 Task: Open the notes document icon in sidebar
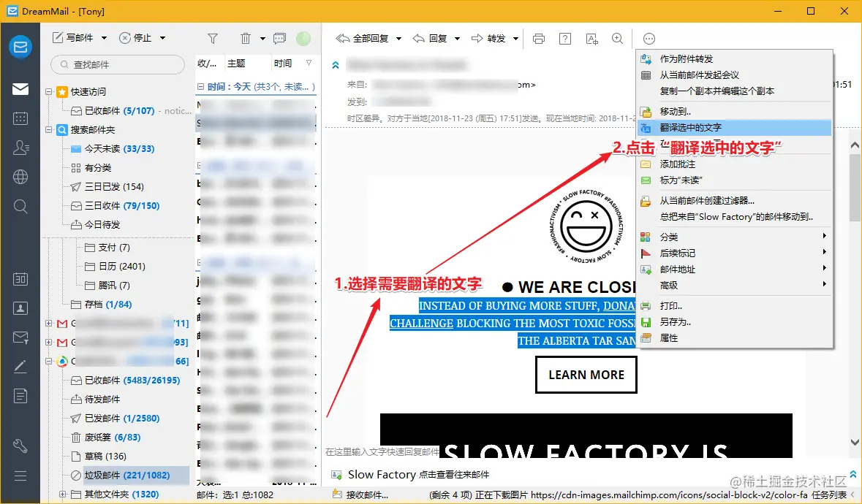(x=20, y=396)
